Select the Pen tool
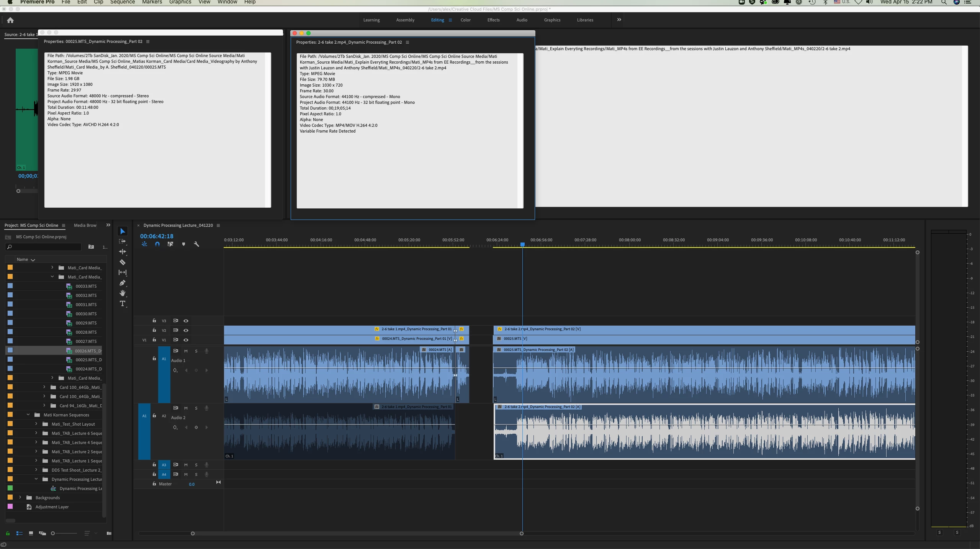Image resolution: width=980 pixels, height=549 pixels. click(x=123, y=283)
